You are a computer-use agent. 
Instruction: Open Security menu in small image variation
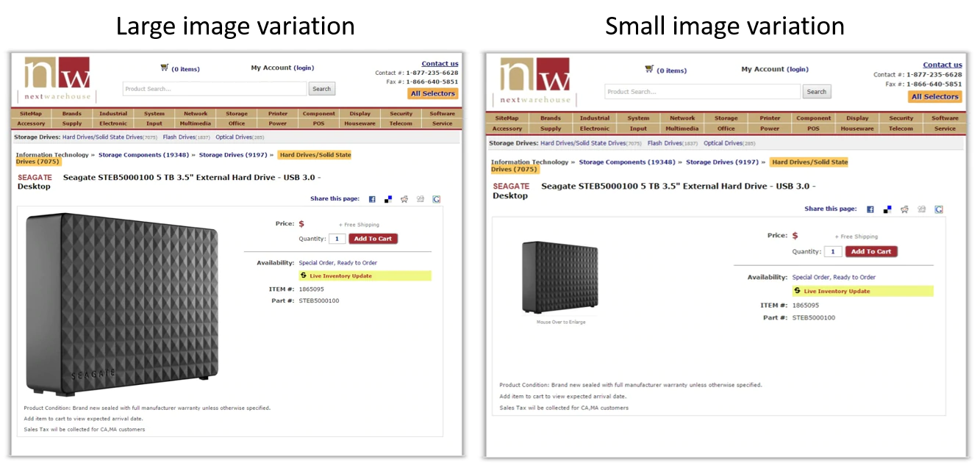coord(901,118)
